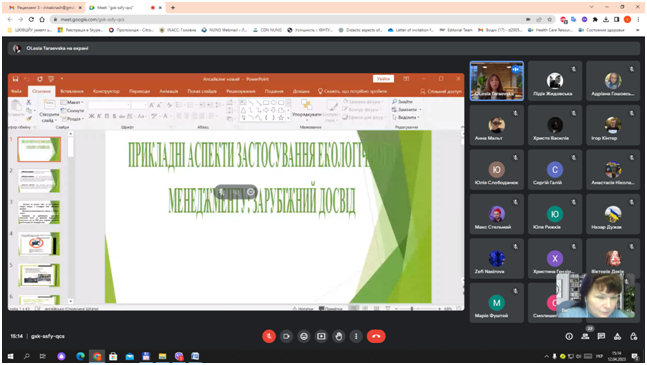Screen dimensions: 647x365
Task: Open the emoji reactions button
Action: click(x=304, y=336)
